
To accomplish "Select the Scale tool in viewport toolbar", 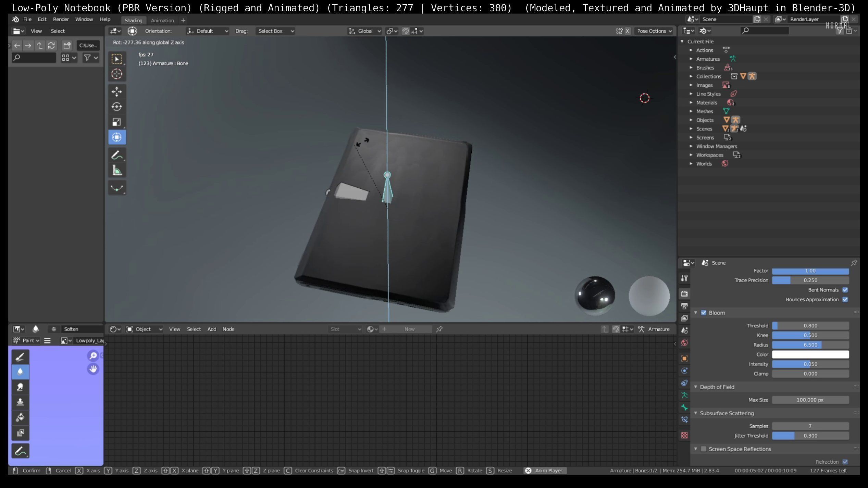I will click(117, 122).
